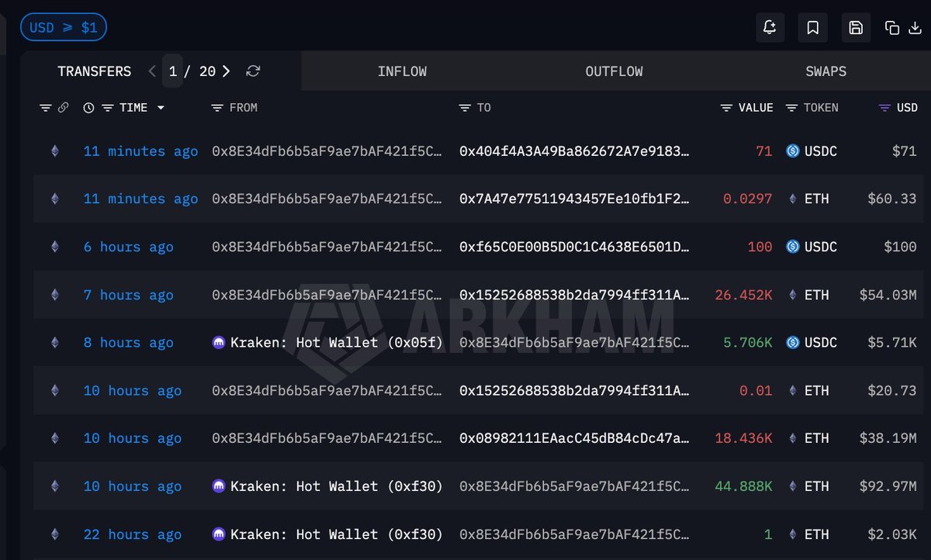This screenshot has height=560, width=931.
Task: Go to next transfers page
Action: tap(226, 71)
